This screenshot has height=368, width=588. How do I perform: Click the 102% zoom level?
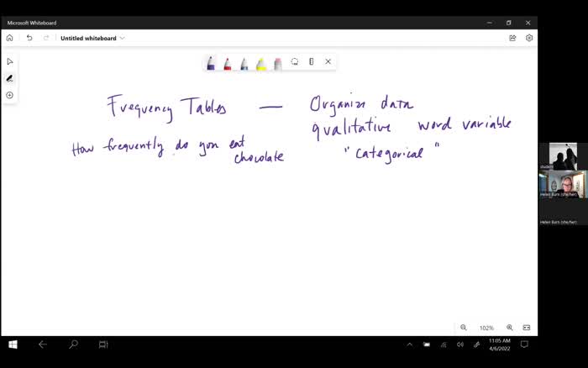point(486,328)
